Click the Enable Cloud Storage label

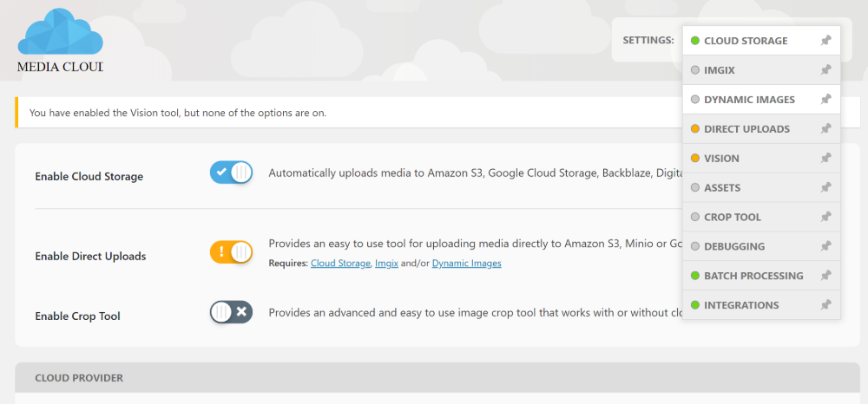tap(89, 177)
